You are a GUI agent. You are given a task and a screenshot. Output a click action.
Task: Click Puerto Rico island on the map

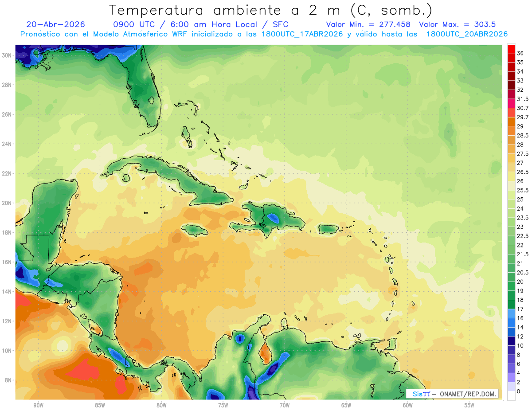pyautogui.click(x=326, y=229)
